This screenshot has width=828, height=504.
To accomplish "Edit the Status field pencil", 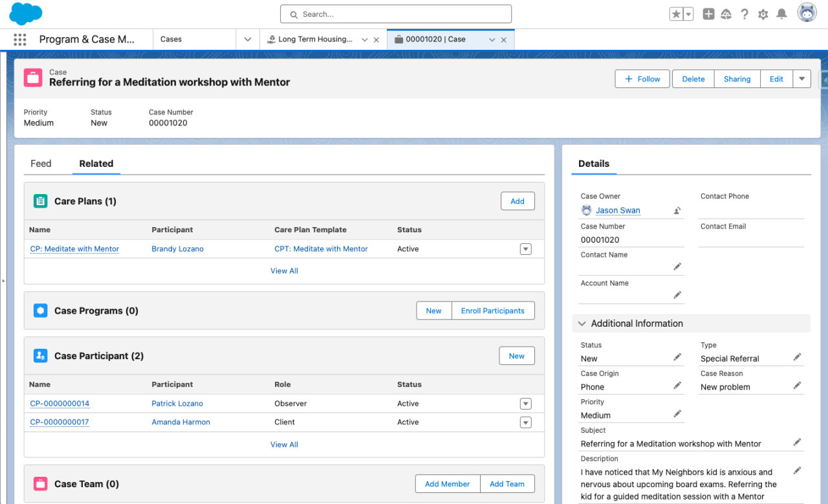I will (x=677, y=357).
